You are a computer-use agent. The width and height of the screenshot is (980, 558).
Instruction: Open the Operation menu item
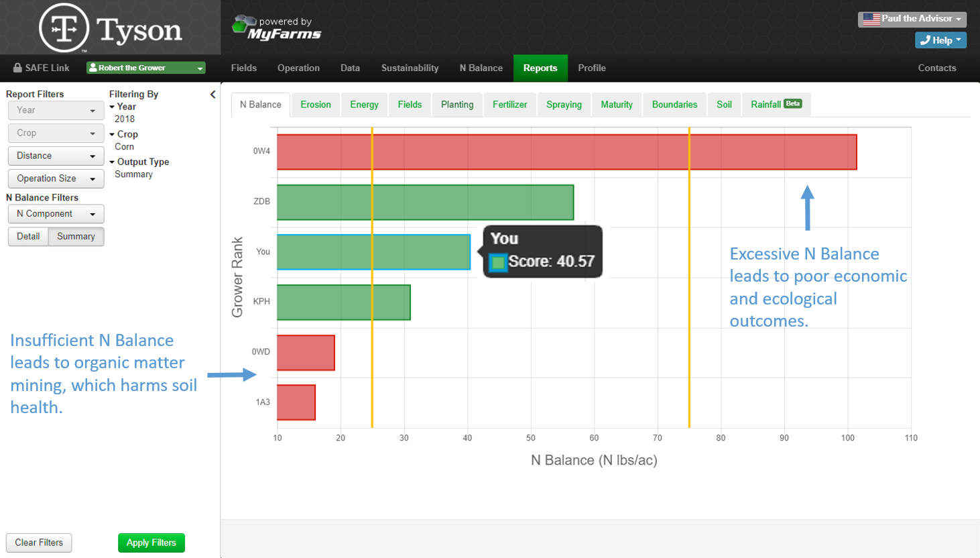click(298, 68)
